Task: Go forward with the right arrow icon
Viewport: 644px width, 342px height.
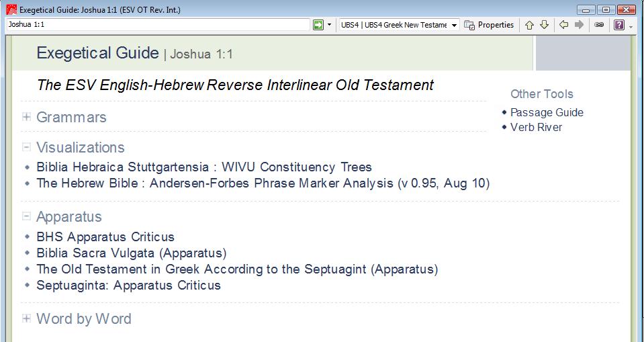Action: tap(579, 25)
